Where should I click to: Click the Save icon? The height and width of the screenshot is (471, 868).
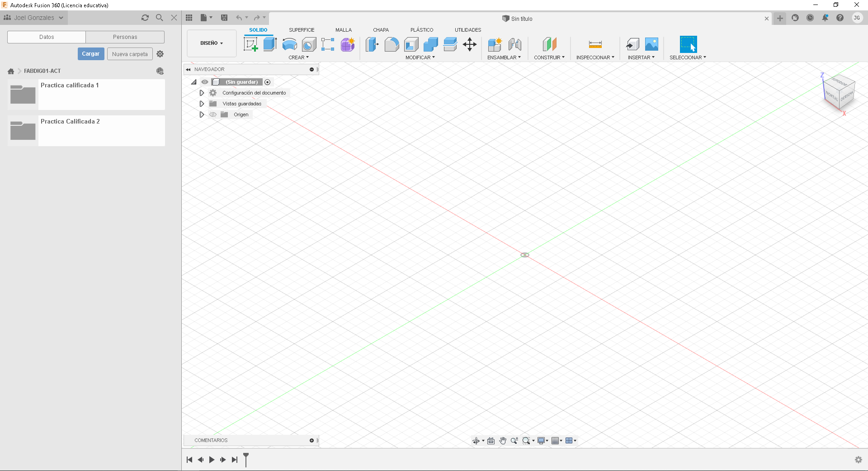pyautogui.click(x=224, y=18)
